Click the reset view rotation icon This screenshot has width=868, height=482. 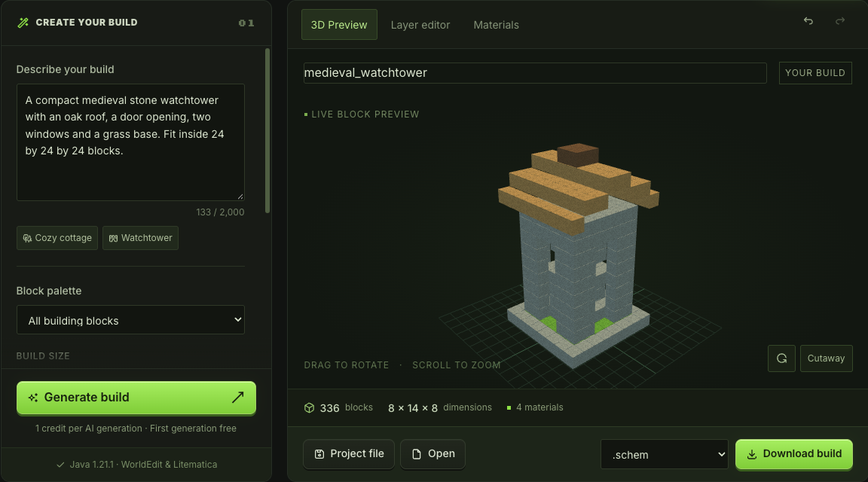point(781,358)
